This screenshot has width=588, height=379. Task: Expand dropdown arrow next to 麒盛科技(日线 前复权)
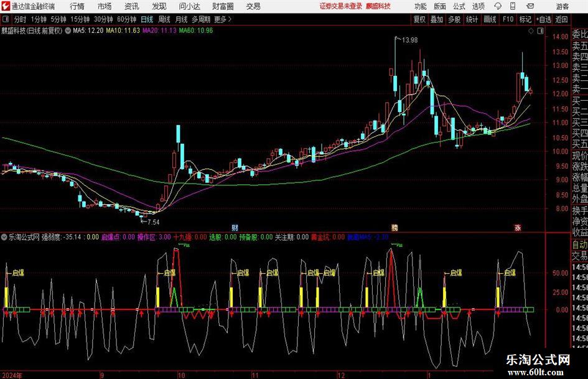click(x=68, y=30)
